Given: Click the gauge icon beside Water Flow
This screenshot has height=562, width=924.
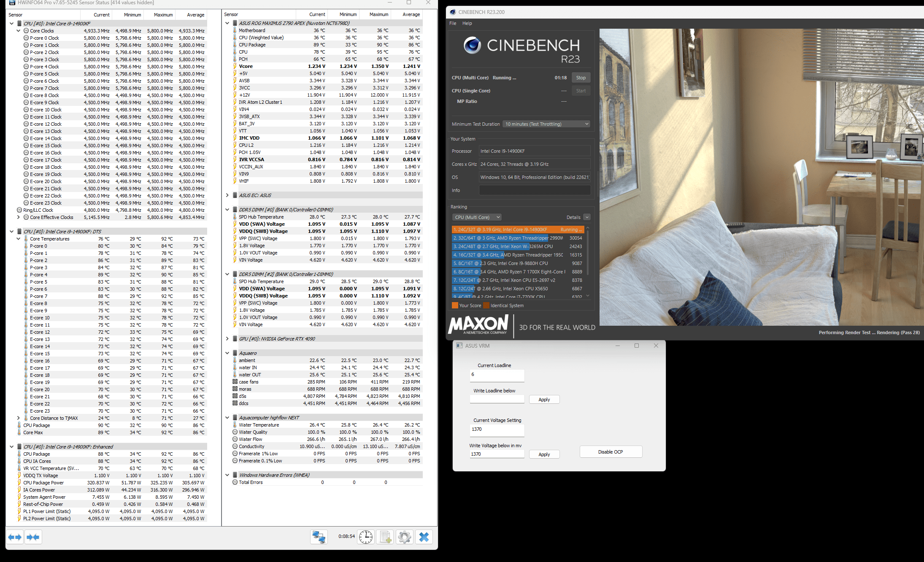Looking at the screenshot, I should (x=235, y=439).
